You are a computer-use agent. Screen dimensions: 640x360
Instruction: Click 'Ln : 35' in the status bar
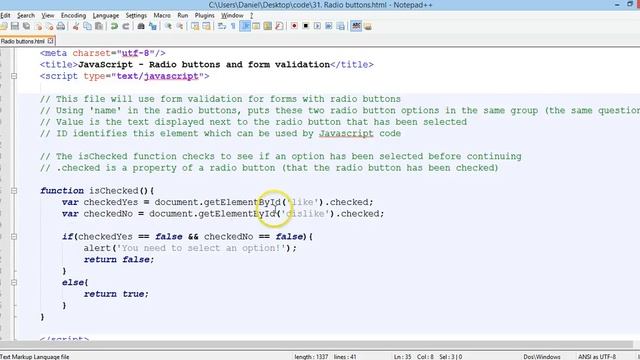pos(402,357)
